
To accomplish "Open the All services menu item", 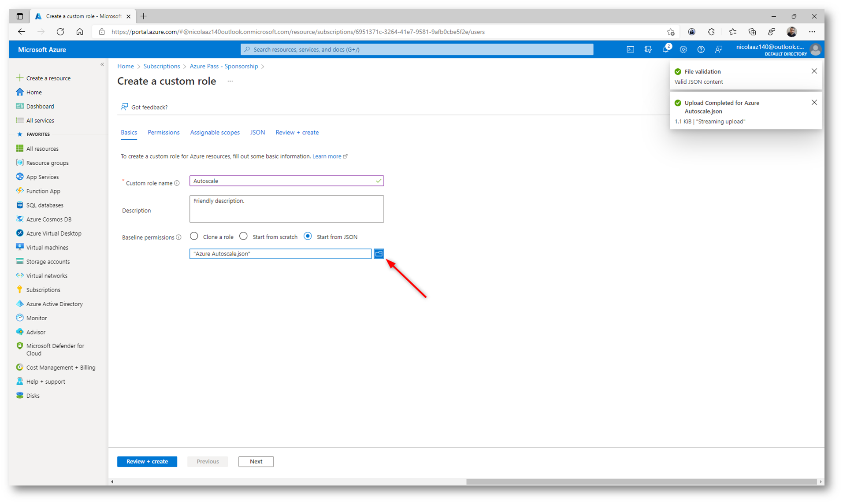I will (40, 120).
